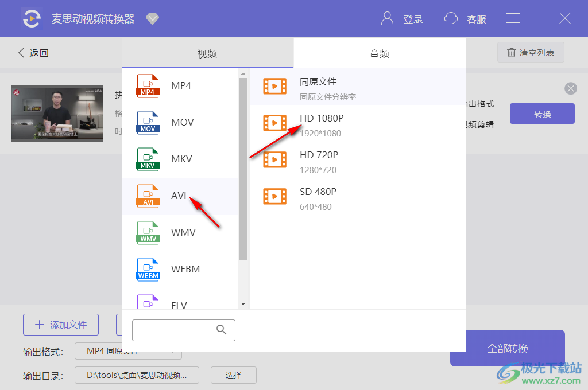Select the MOV format icon
Screen dimensions: 588x390
click(148, 123)
